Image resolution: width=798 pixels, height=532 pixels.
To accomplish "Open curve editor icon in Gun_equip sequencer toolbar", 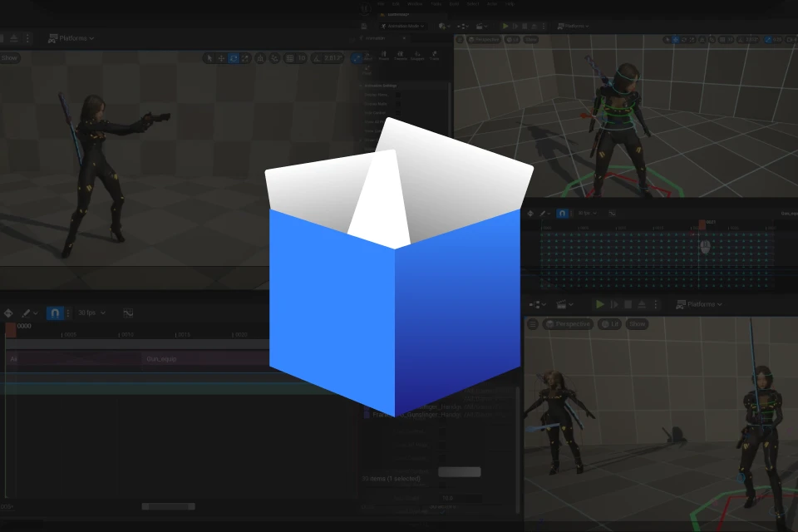I will click(x=128, y=313).
